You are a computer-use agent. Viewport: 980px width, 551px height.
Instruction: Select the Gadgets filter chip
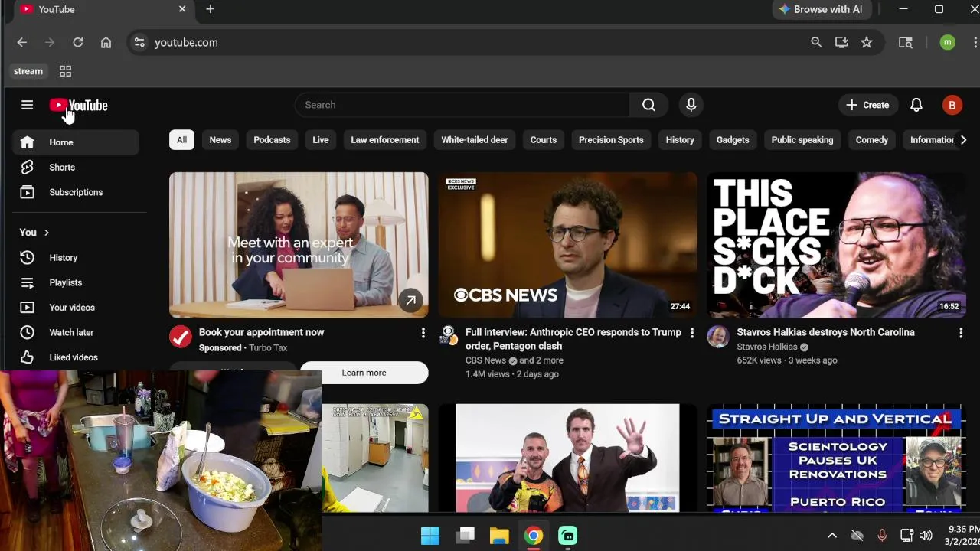[x=733, y=140]
